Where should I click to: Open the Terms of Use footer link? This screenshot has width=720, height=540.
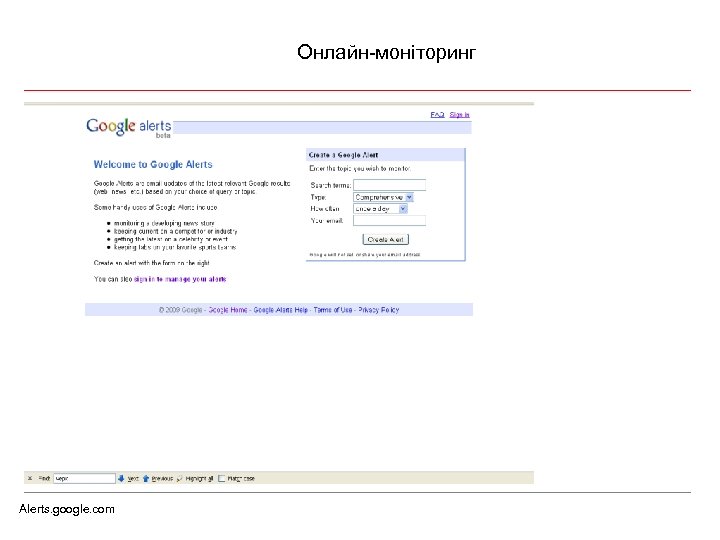[x=333, y=310]
